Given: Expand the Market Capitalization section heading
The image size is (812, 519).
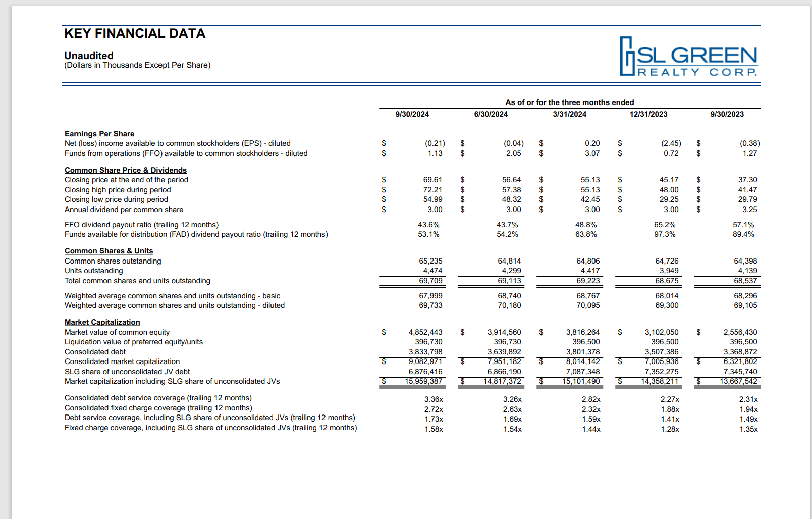Looking at the screenshot, I should (102, 322).
